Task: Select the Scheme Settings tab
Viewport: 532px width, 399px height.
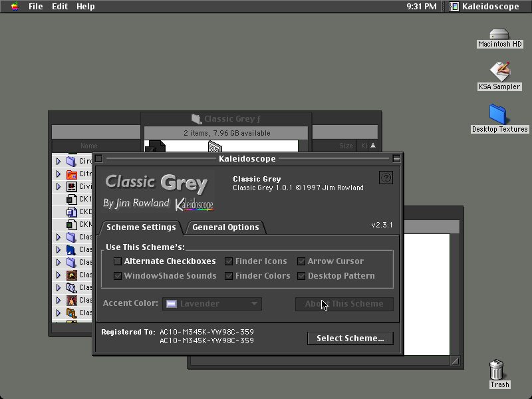Action: coord(141,227)
